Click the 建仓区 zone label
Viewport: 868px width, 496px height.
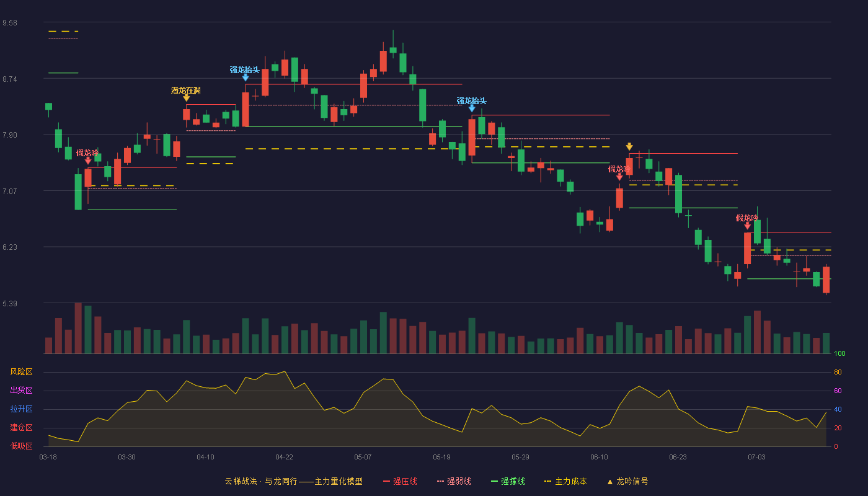pyautogui.click(x=21, y=428)
